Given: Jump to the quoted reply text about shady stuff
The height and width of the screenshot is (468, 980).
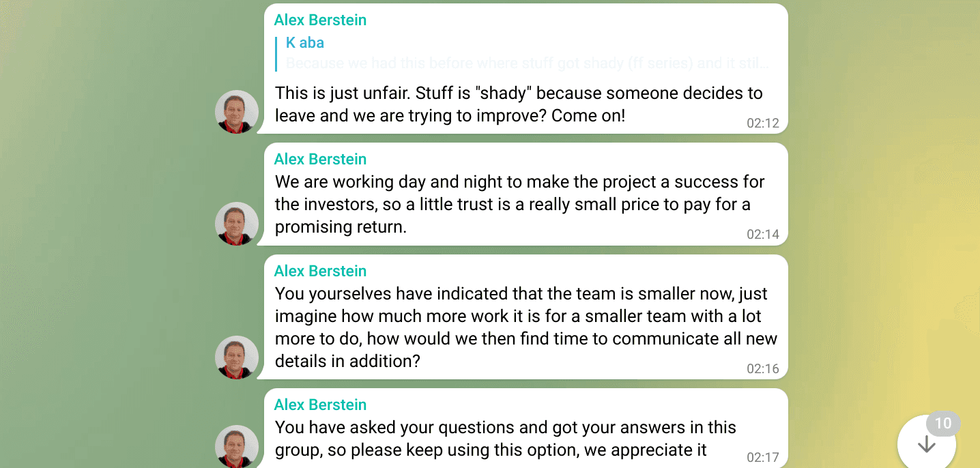Looking at the screenshot, I should pyautogui.click(x=527, y=64).
